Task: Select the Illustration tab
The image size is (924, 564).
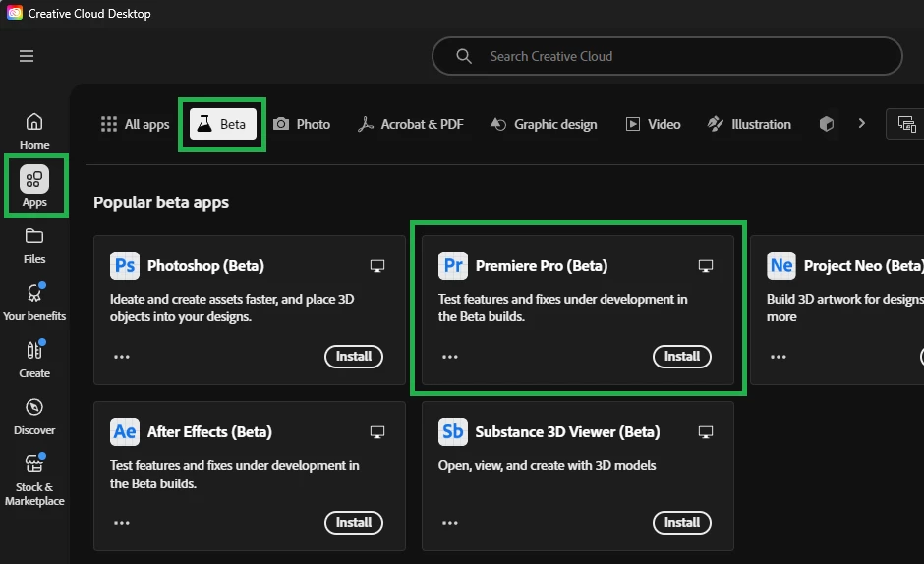Action: coord(749,124)
